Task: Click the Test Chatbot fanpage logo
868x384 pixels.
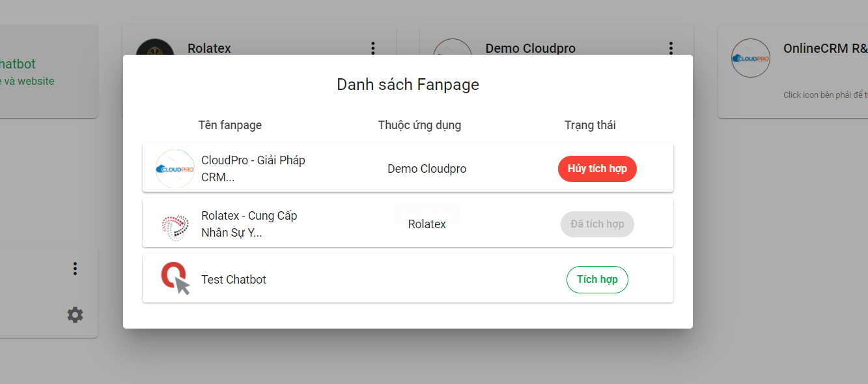Action: 175,279
